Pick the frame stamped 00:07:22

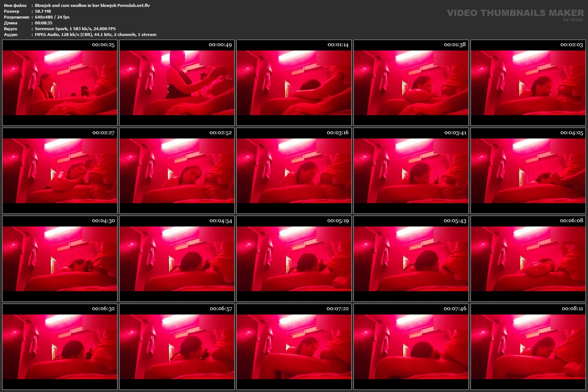click(294, 347)
